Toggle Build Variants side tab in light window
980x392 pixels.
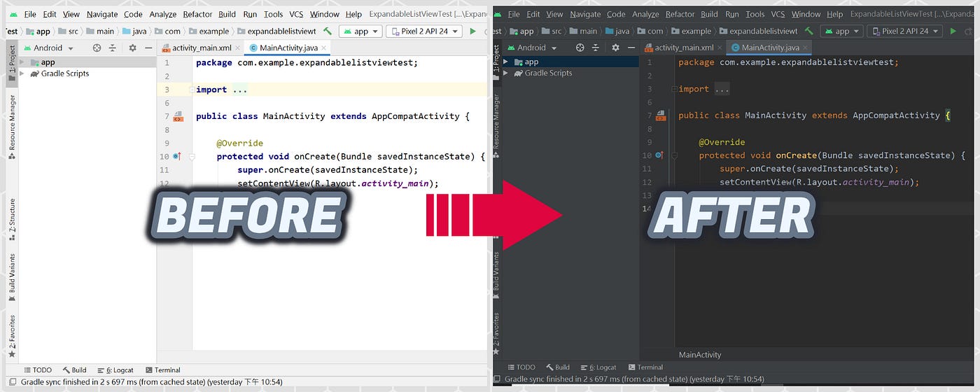(x=12, y=278)
